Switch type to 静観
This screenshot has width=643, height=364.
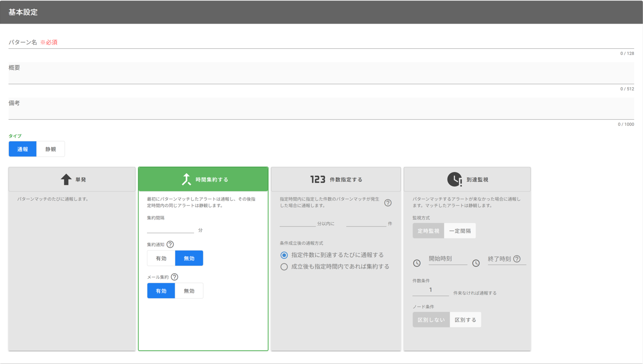click(50, 149)
